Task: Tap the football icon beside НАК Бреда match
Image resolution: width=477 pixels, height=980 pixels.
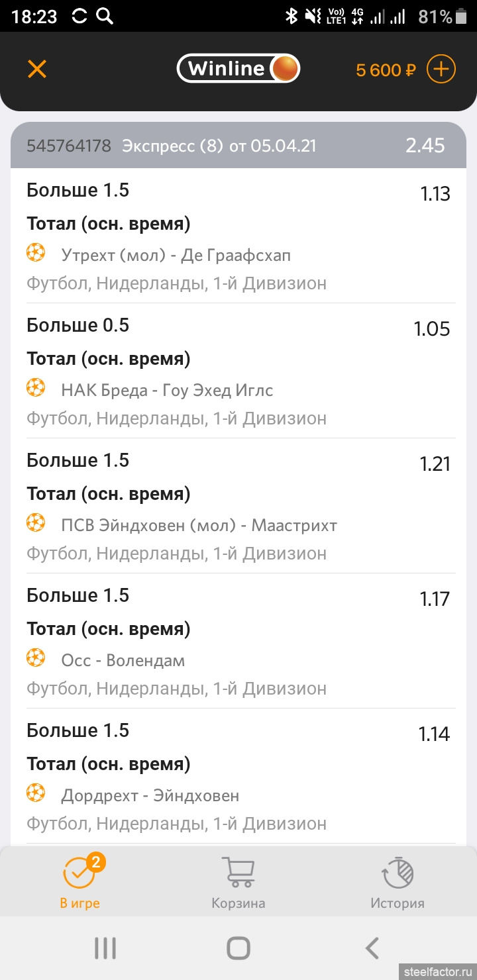Action: [x=36, y=388]
